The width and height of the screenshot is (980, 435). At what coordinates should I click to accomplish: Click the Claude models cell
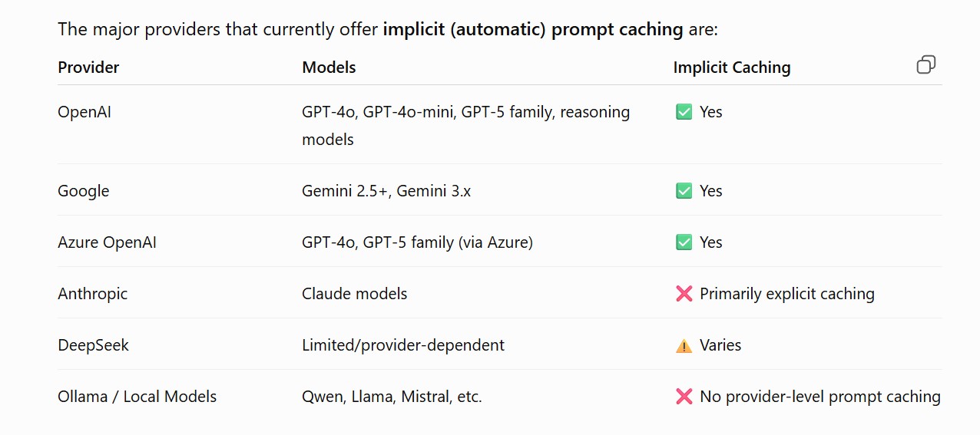tap(355, 294)
